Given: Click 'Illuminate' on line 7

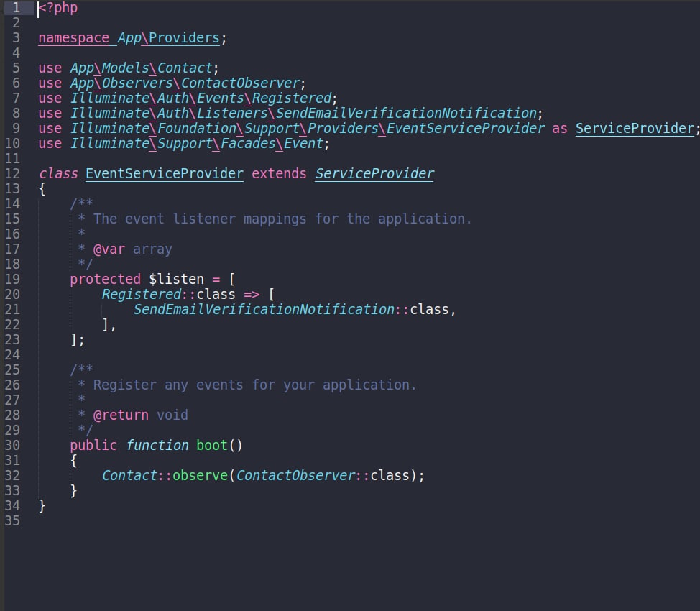Looking at the screenshot, I should pyautogui.click(x=110, y=98).
